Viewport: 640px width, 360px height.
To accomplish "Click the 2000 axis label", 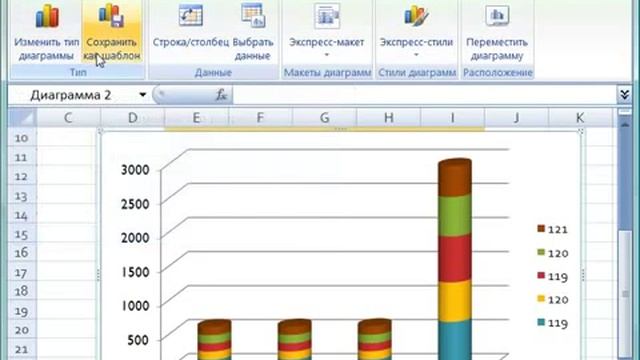I will pyautogui.click(x=135, y=238).
